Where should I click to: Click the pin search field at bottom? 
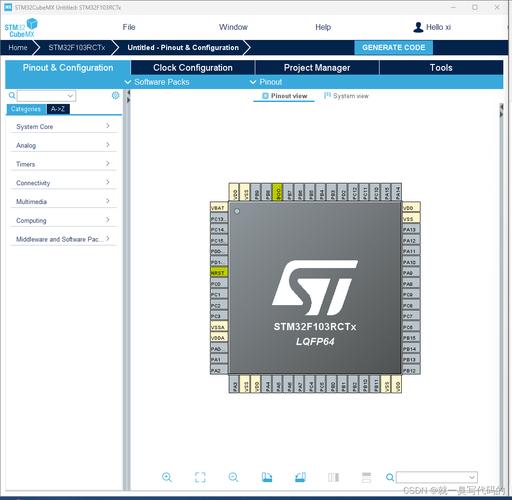(437, 477)
